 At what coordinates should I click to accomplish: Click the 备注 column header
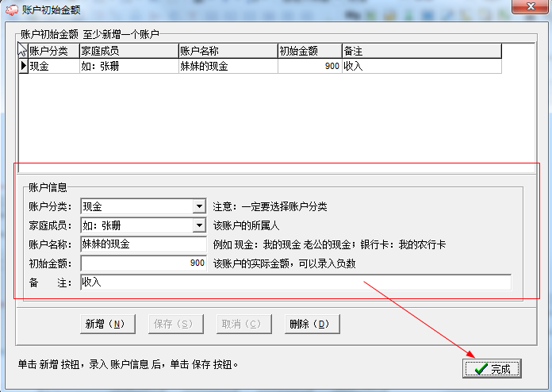pos(422,51)
